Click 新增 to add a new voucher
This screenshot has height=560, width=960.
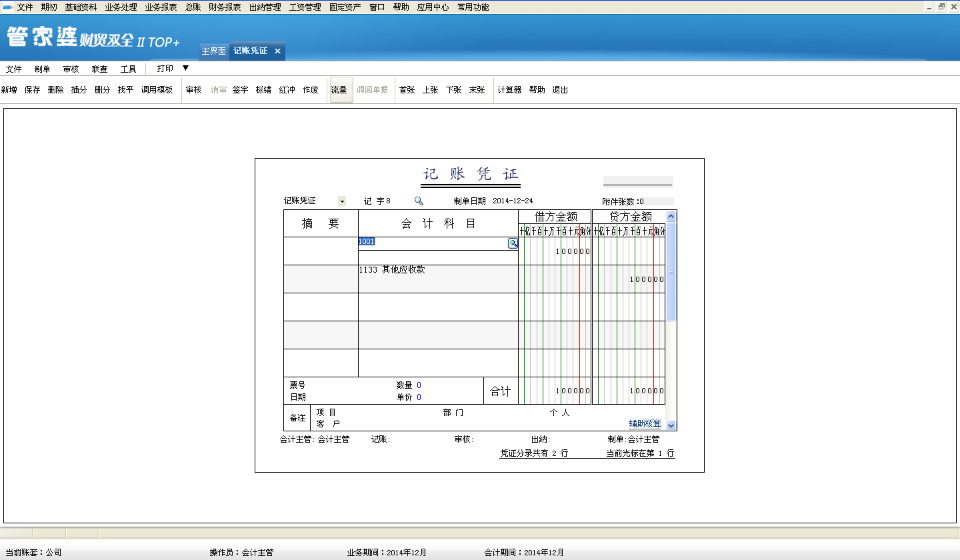pyautogui.click(x=9, y=90)
